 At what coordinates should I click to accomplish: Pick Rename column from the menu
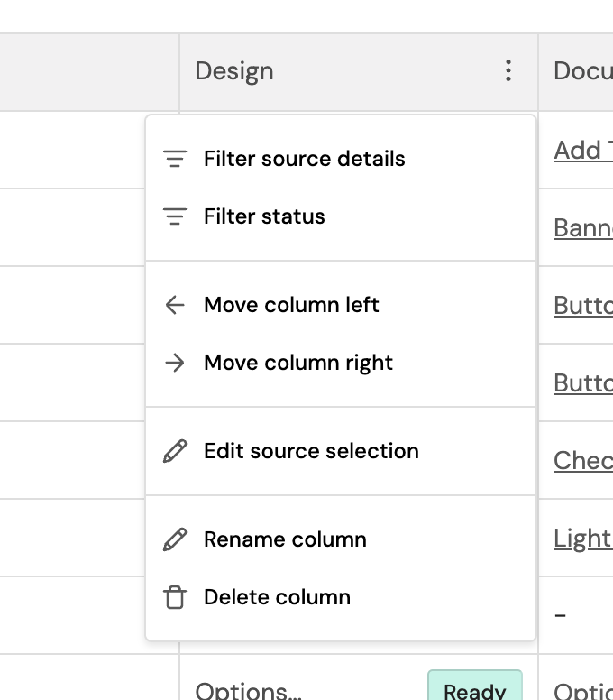click(285, 540)
